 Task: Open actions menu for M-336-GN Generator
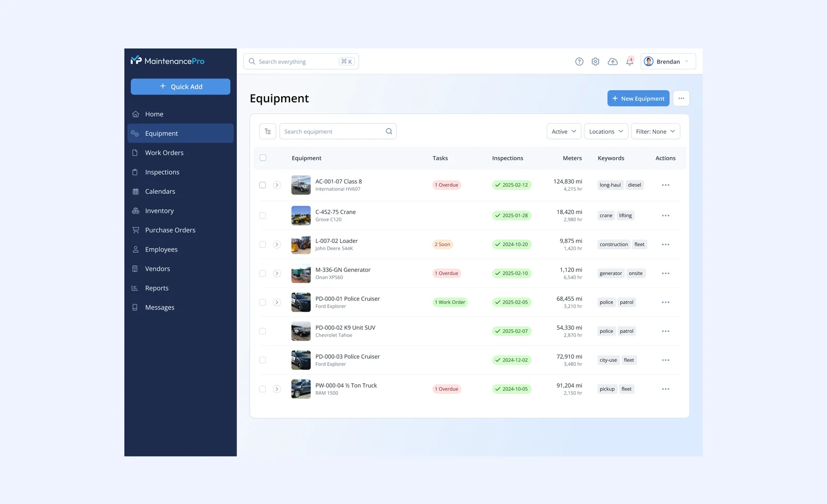click(x=666, y=273)
